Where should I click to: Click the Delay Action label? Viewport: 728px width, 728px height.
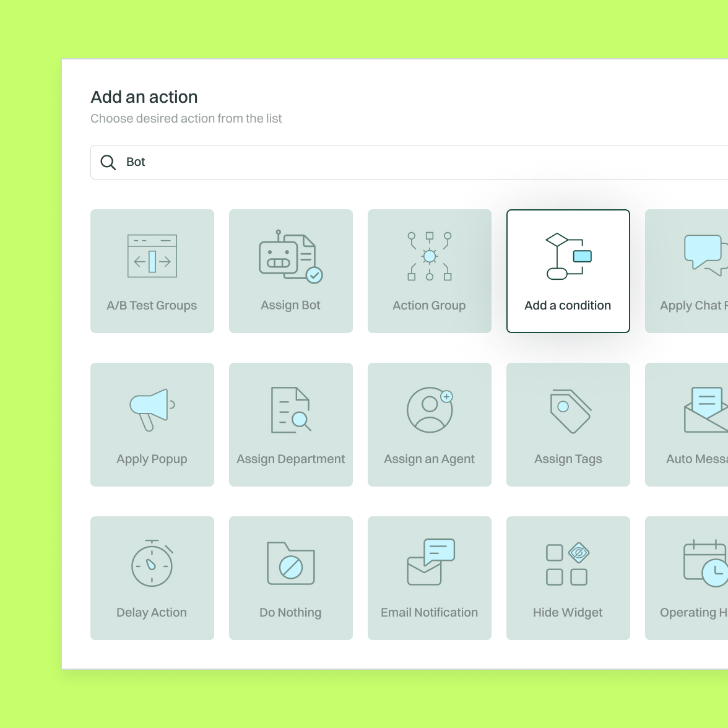(x=152, y=612)
